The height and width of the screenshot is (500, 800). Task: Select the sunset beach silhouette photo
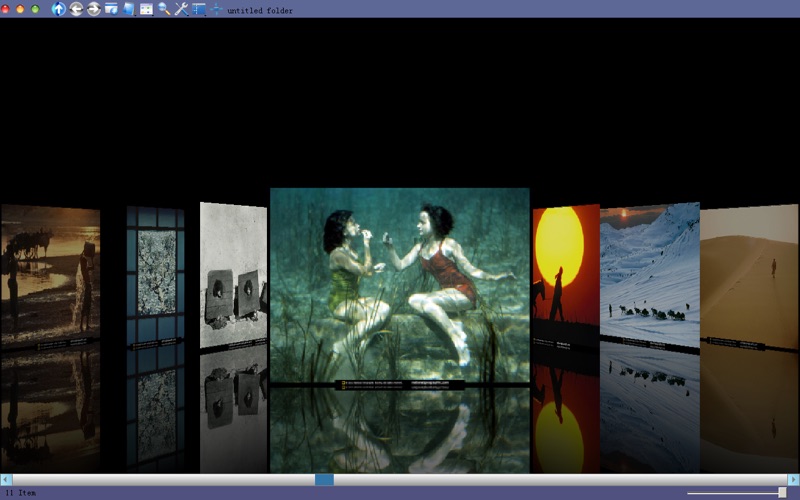coord(51,276)
